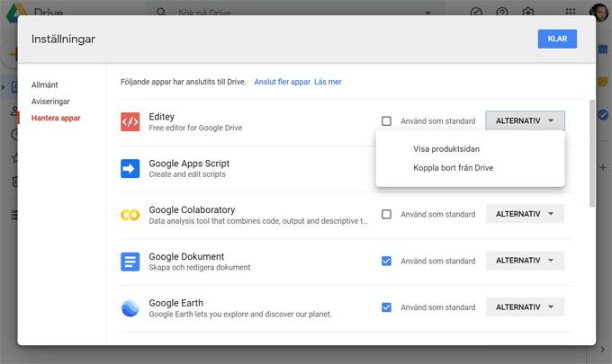
Task: Open the Tasks icon in side panel
Action: [x=603, y=115]
